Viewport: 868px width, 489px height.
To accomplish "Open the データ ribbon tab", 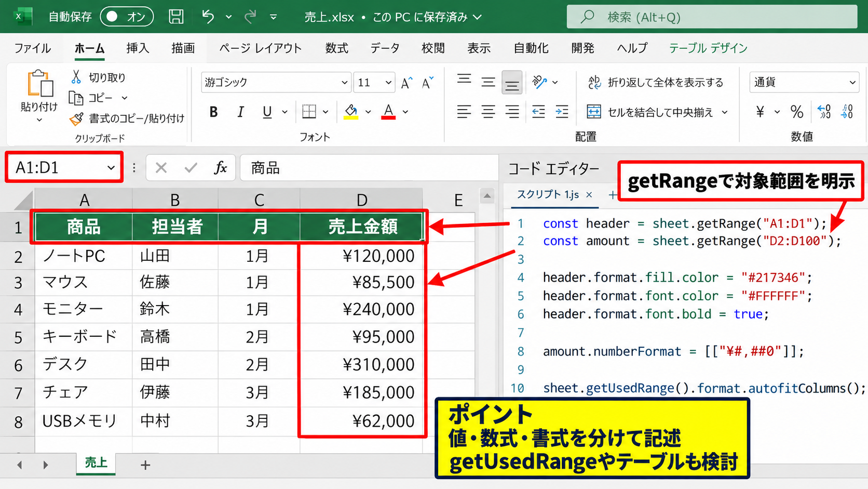I will [x=385, y=48].
